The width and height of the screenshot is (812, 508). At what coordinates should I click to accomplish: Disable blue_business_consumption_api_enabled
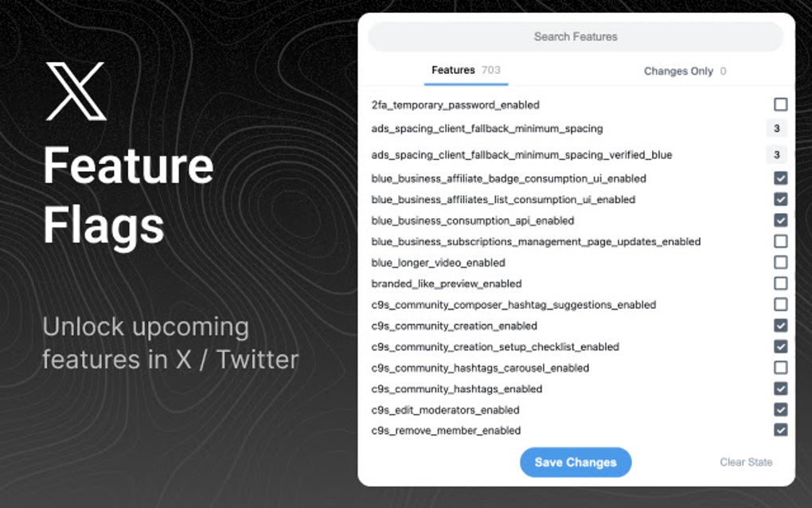click(780, 221)
